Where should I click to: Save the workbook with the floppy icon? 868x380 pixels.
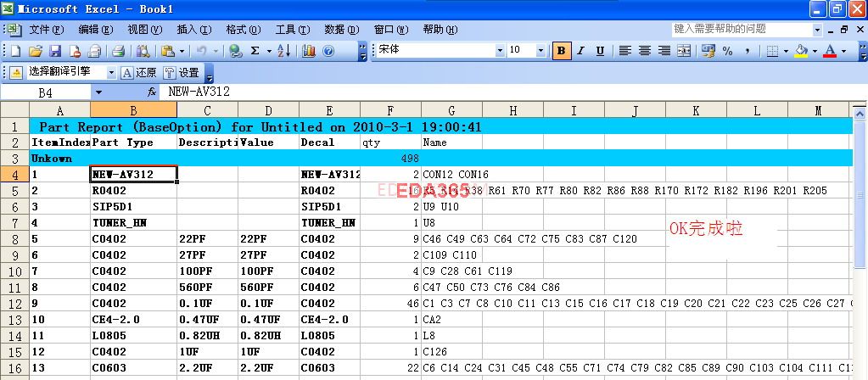[55, 52]
